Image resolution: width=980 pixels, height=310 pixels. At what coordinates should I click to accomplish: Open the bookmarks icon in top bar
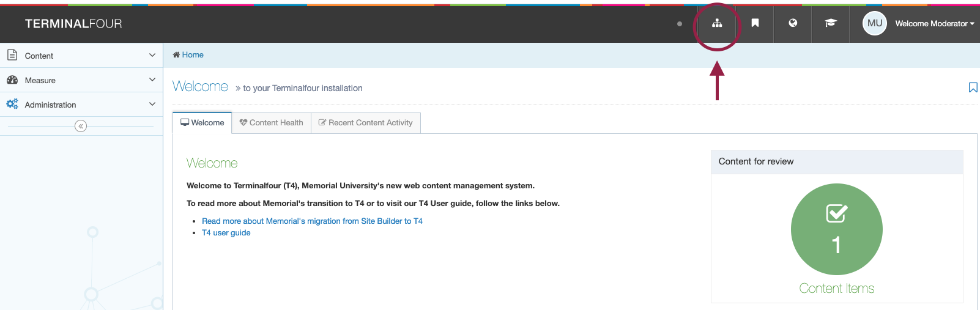[755, 23]
